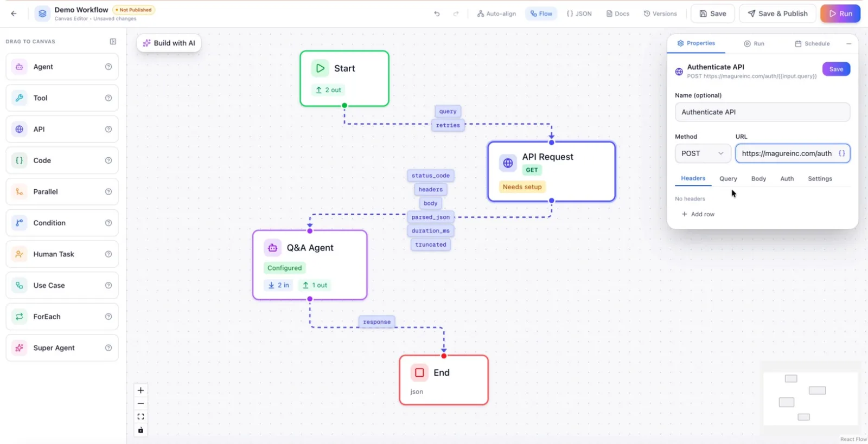Save the Authenticate API properties
This screenshot has height=444, width=868.
(x=836, y=69)
